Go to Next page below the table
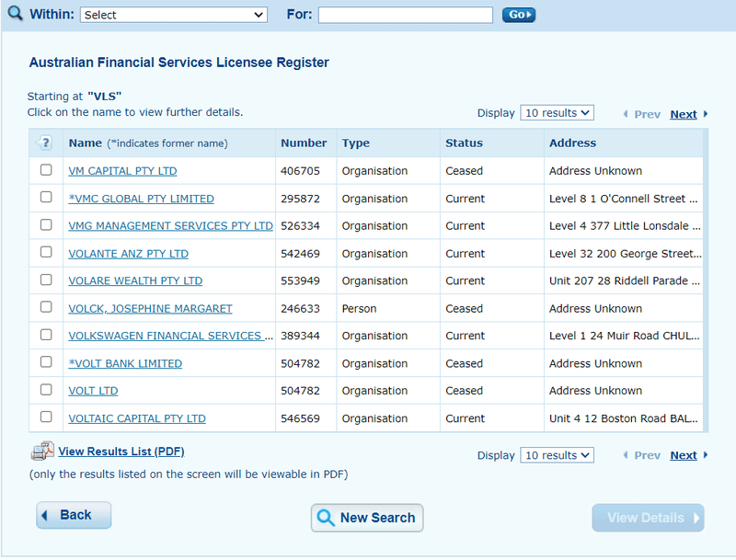The height and width of the screenshot is (560, 736). click(x=684, y=455)
